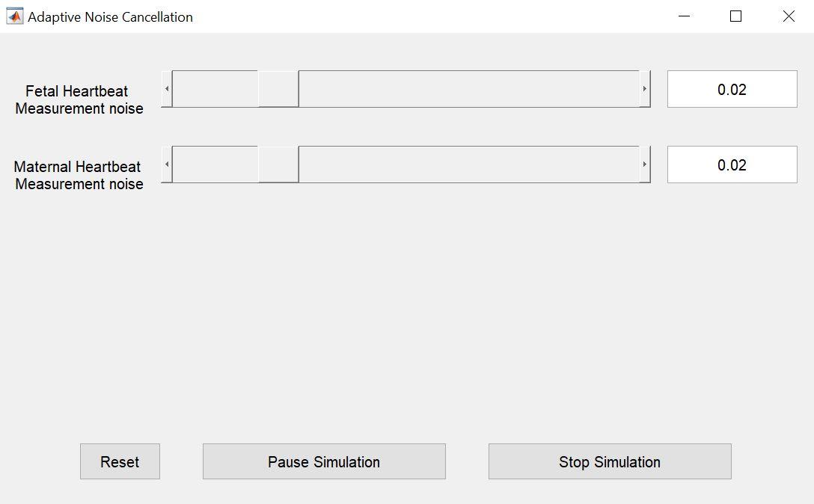The height and width of the screenshot is (504, 814).
Task: Click the Maternal slider track right of the thumb
Action: (x=468, y=165)
